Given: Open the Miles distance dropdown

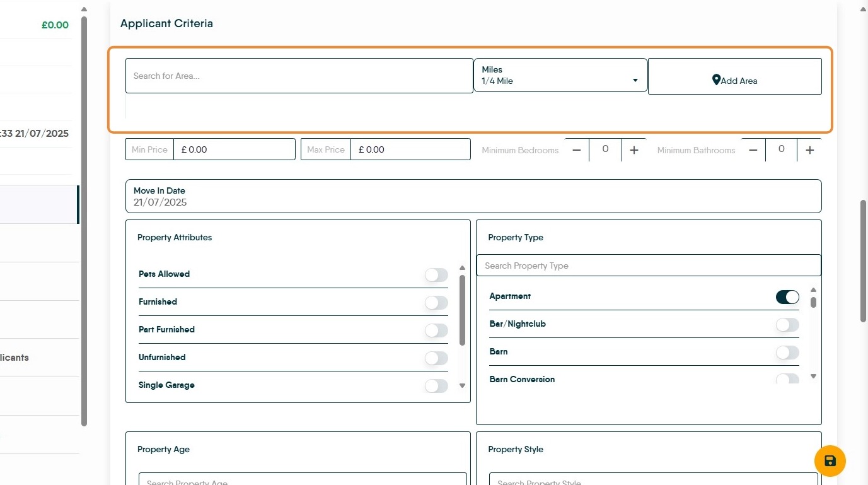Looking at the screenshot, I should click(560, 76).
